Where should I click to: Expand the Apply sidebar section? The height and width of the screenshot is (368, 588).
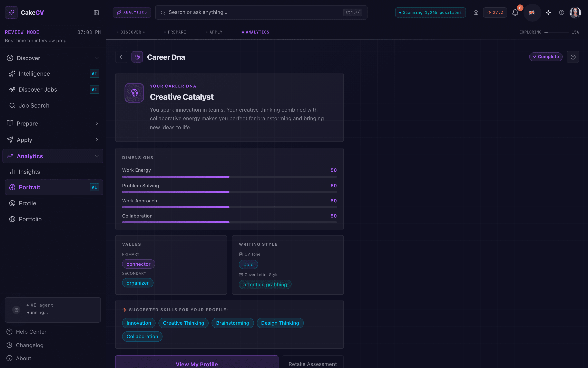pos(53,140)
